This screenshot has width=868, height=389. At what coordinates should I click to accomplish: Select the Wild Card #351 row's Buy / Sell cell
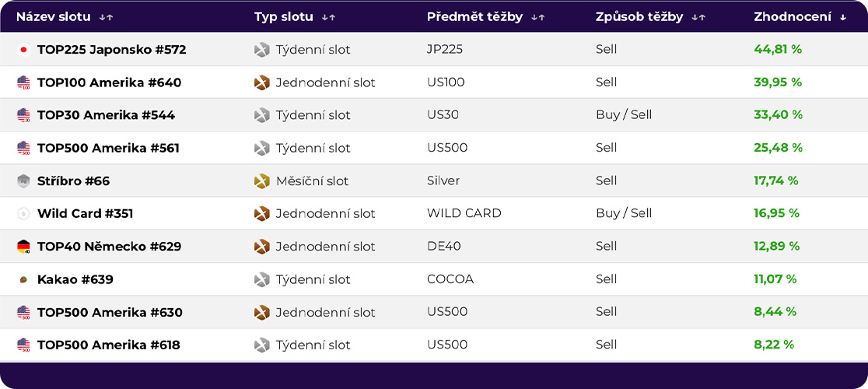tap(624, 213)
